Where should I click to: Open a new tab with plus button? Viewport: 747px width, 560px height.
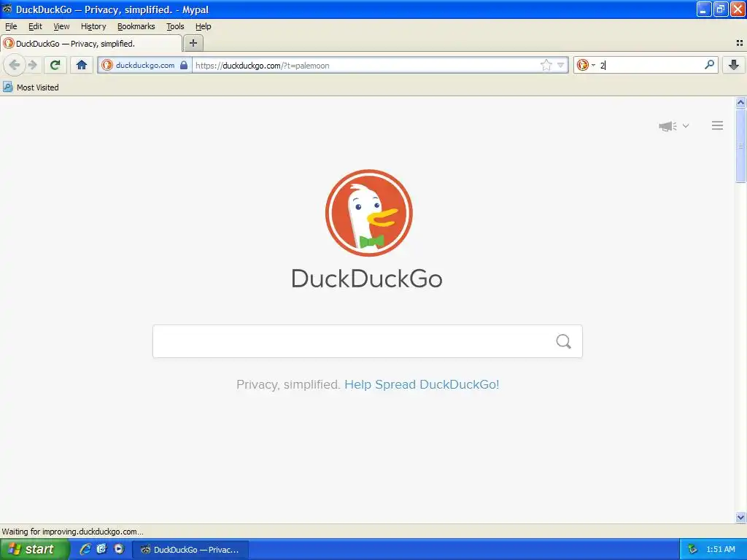[193, 43]
